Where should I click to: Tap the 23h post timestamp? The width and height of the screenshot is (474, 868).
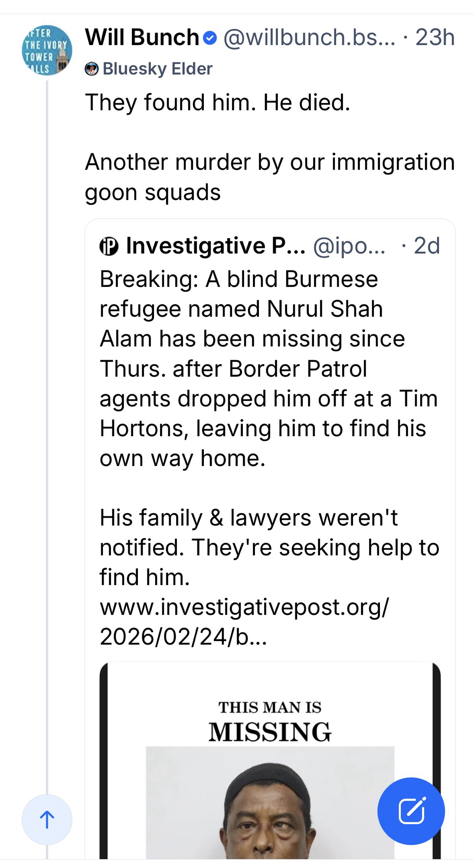coord(435,38)
